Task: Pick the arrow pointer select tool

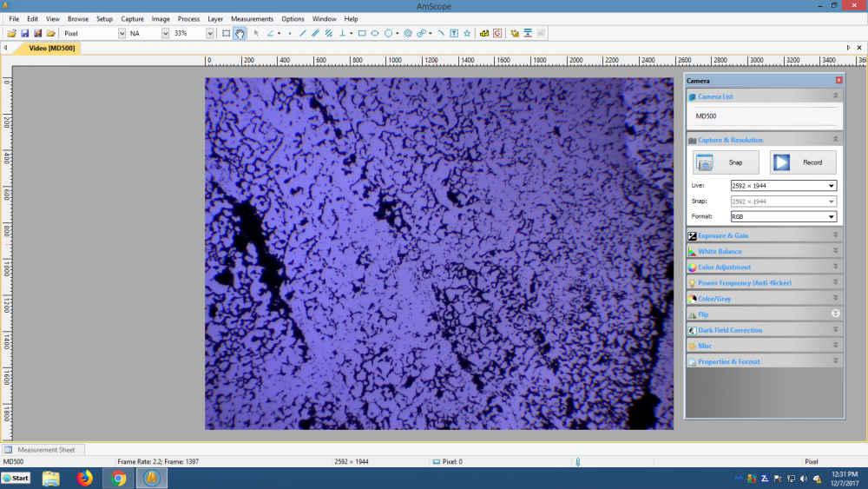Action: pyautogui.click(x=256, y=33)
